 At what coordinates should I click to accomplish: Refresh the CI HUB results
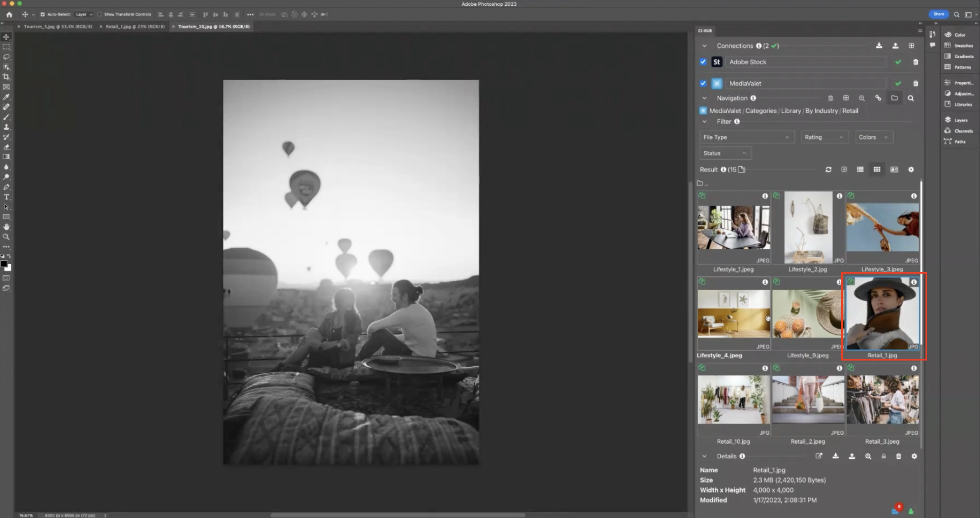829,170
